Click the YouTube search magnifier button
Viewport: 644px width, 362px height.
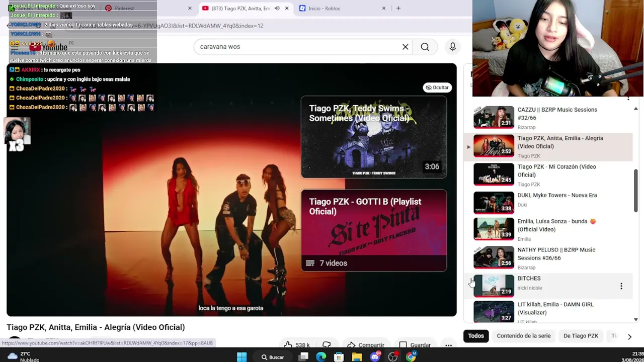pos(425,47)
